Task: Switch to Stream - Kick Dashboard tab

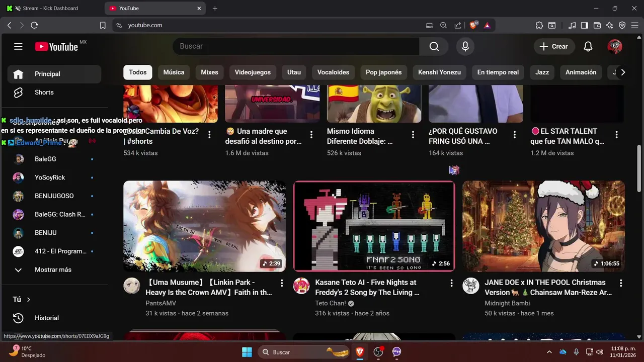Action: [x=50, y=9]
